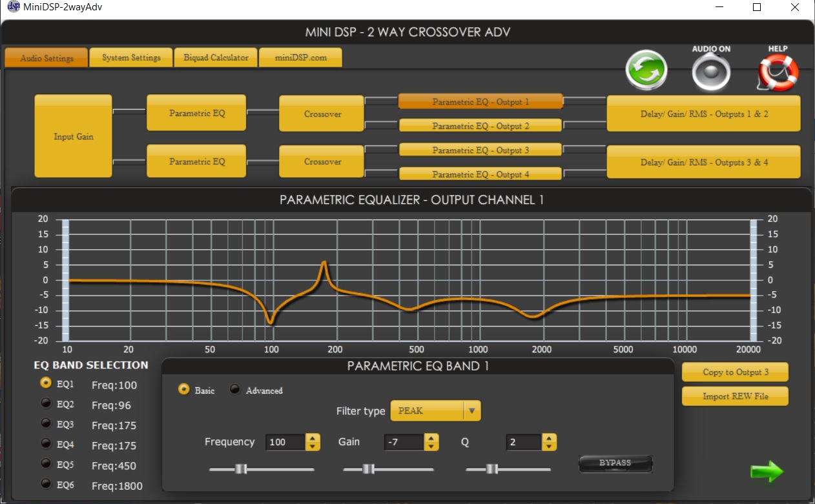815x504 pixels.
Task: Click the MiniDSP app icon in title bar
Action: 13,7
